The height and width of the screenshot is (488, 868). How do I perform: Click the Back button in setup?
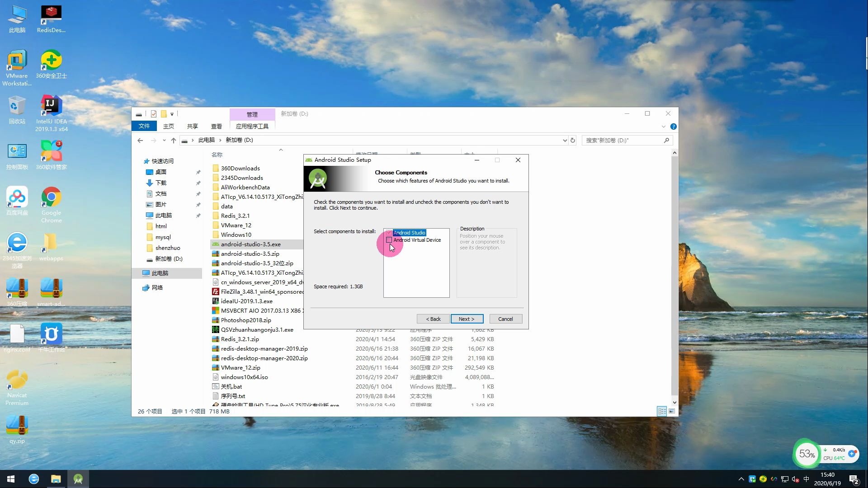[433, 319]
